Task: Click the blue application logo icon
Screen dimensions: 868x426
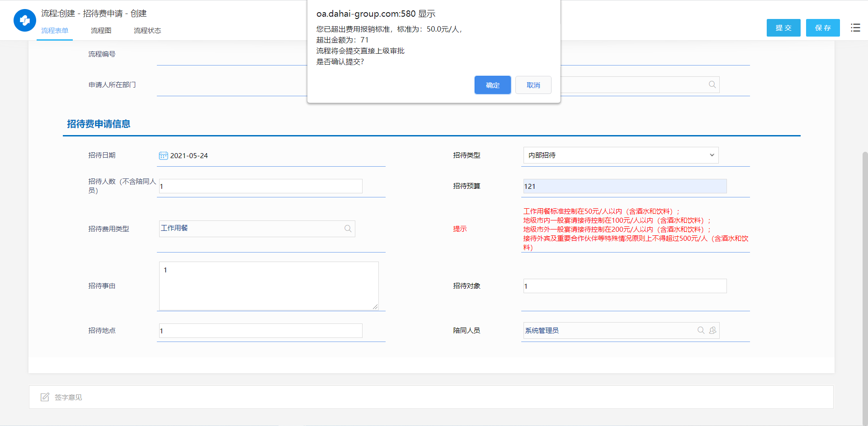Action: (x=25, y=20)
